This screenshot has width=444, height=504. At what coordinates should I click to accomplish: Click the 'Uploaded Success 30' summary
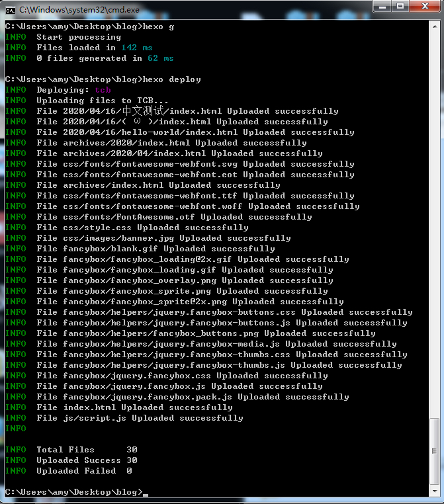(x=71, y=460)
